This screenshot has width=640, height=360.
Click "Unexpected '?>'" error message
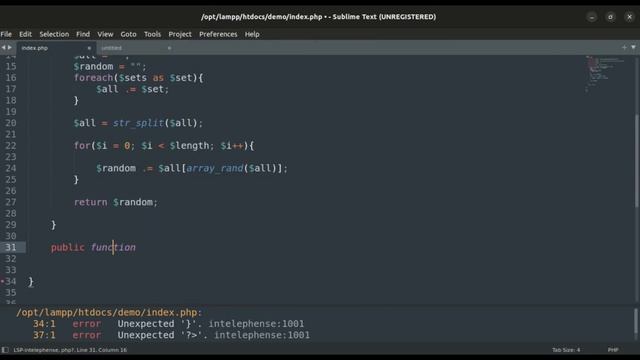[x=163, y=335]
